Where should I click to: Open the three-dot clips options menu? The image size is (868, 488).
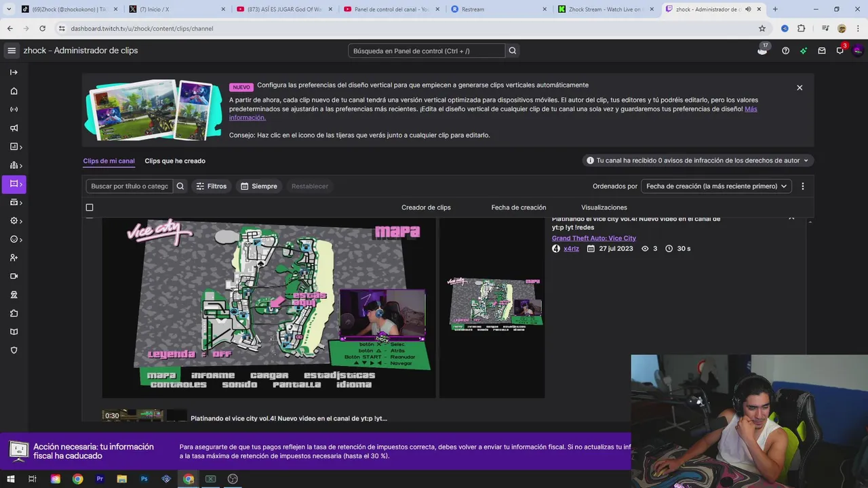pyautogui.click(x=803, y=186)
